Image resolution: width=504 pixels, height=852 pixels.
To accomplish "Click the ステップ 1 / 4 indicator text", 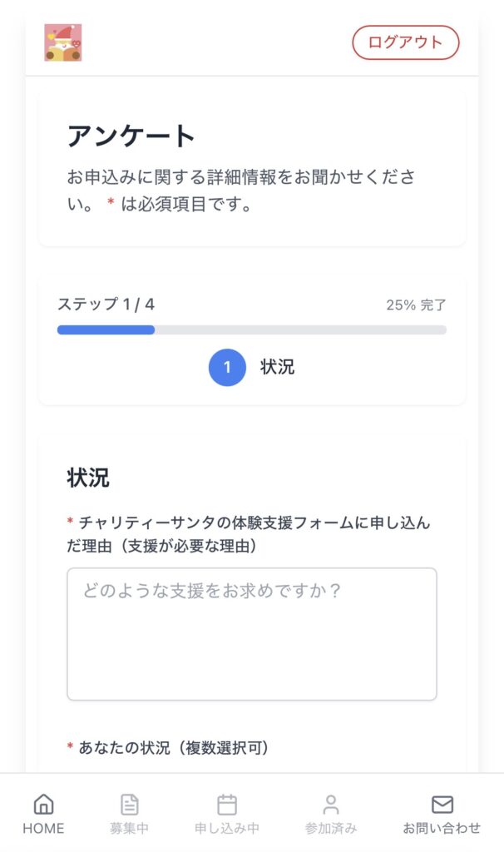I will tap(106, 305).
